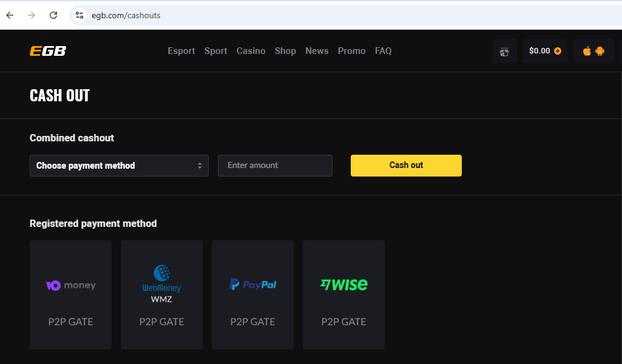This screenshot has height=364, width=622.
Task: Click the Android app download icon
Action: pyautogui.click(x=600, y=51)
